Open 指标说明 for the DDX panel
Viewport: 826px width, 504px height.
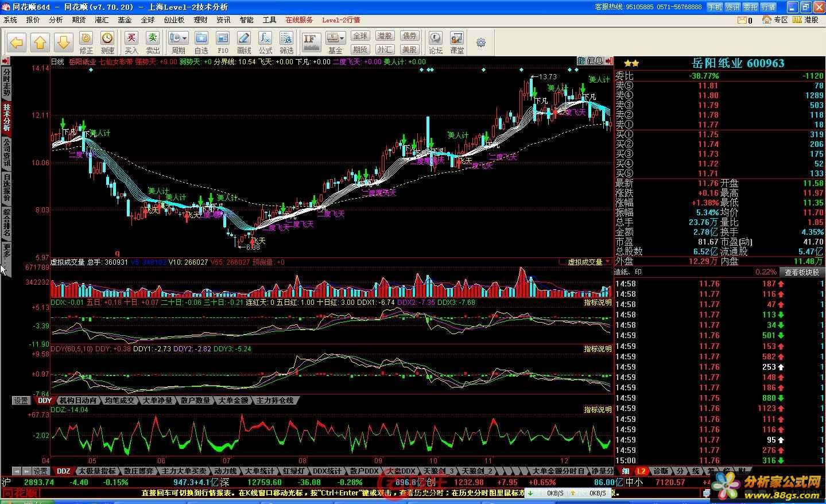[598, 303]
